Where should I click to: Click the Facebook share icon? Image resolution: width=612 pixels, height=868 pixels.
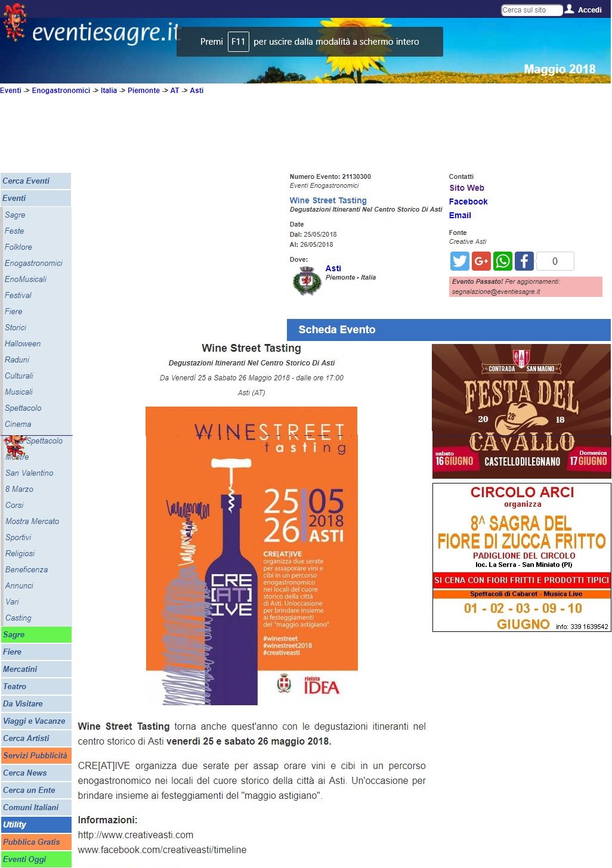click(x=524, y=261)
